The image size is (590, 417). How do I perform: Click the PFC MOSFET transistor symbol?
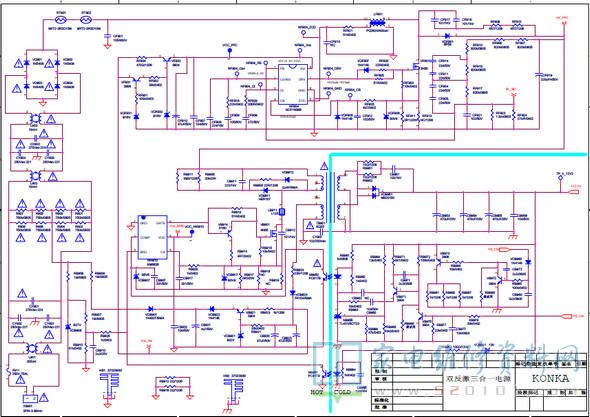tap(415, 67)
